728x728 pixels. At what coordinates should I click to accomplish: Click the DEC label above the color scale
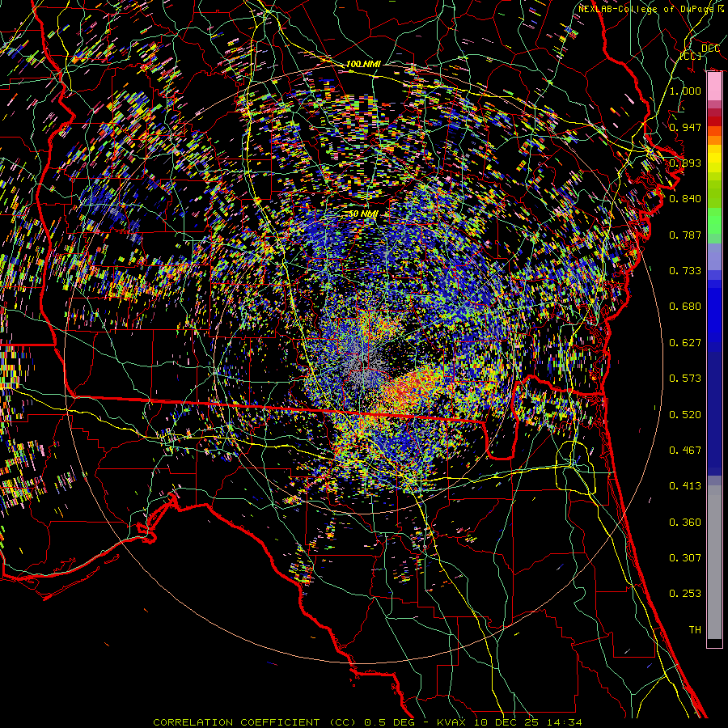point(710,49)
